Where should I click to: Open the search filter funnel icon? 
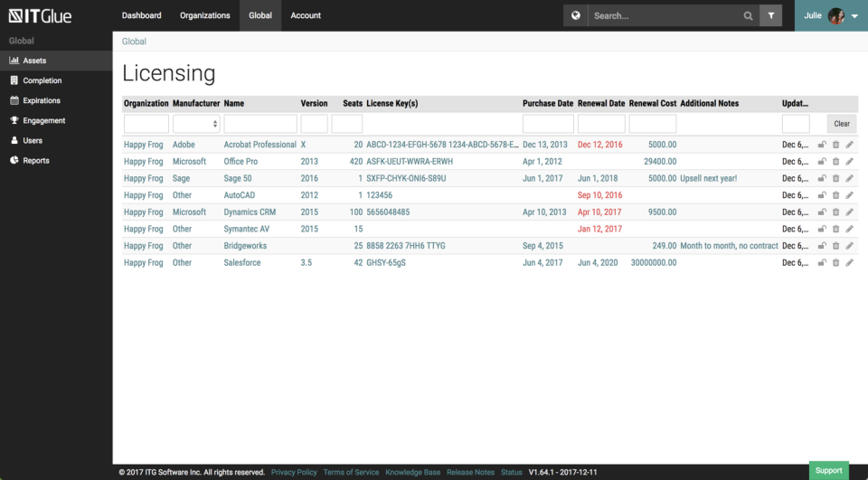(x=770, y=15)
